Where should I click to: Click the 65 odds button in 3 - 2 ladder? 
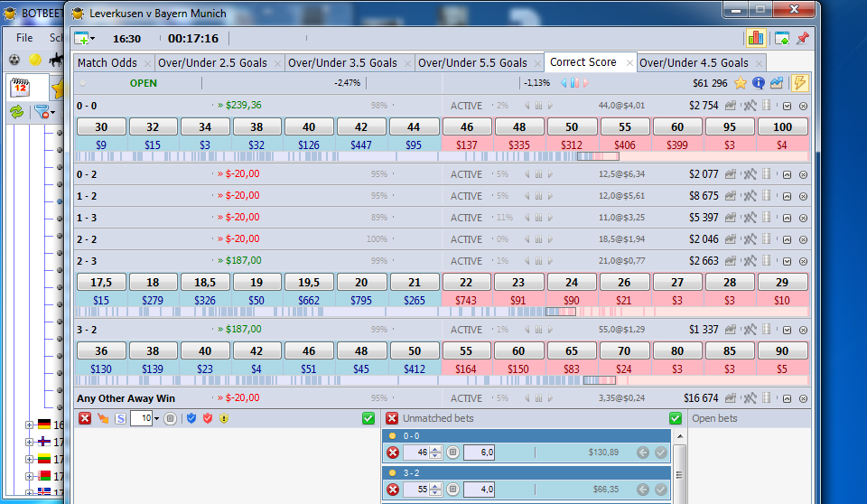pyautogui.click(x=571, y=350)
